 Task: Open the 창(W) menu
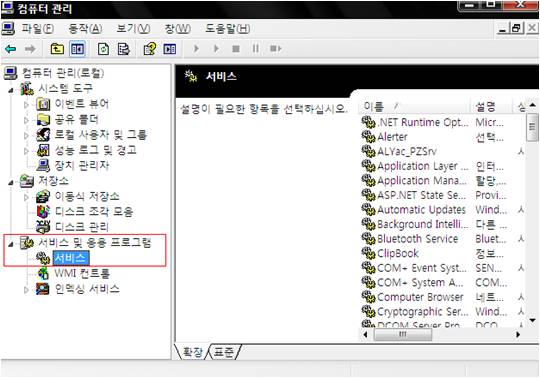(x=177, y=29)
